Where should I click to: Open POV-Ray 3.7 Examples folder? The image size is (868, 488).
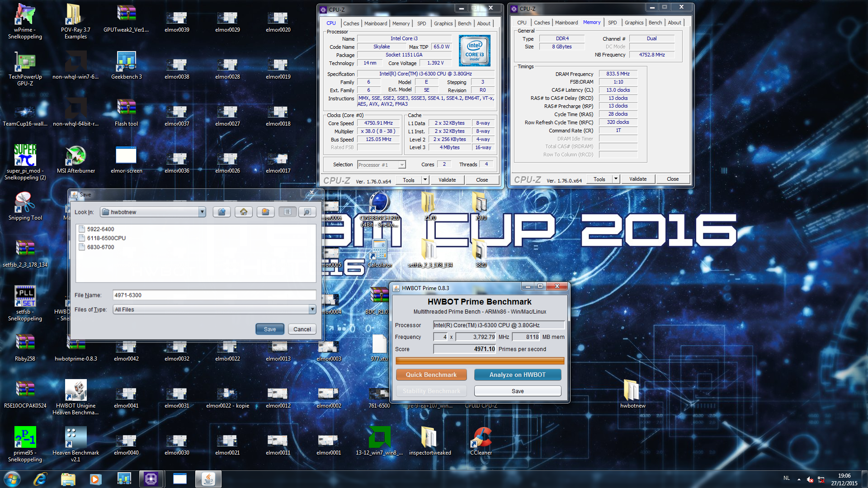pos(75,21)
